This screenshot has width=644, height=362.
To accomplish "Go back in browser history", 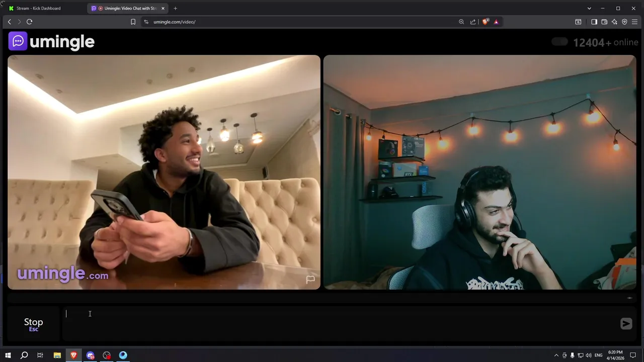I will [9, 22].
